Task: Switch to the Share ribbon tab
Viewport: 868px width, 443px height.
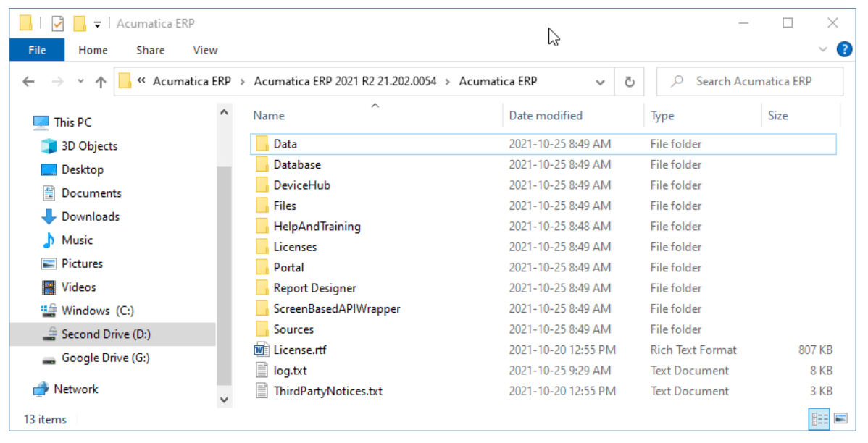Action: 151,50
